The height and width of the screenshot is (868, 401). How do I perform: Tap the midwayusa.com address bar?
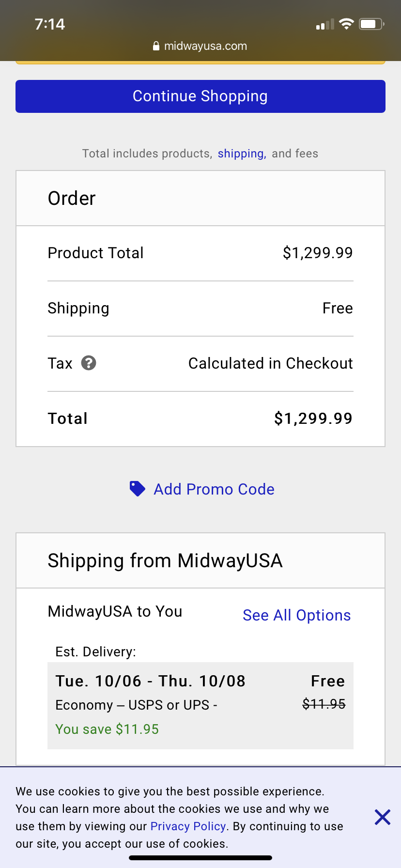point(200,46)
